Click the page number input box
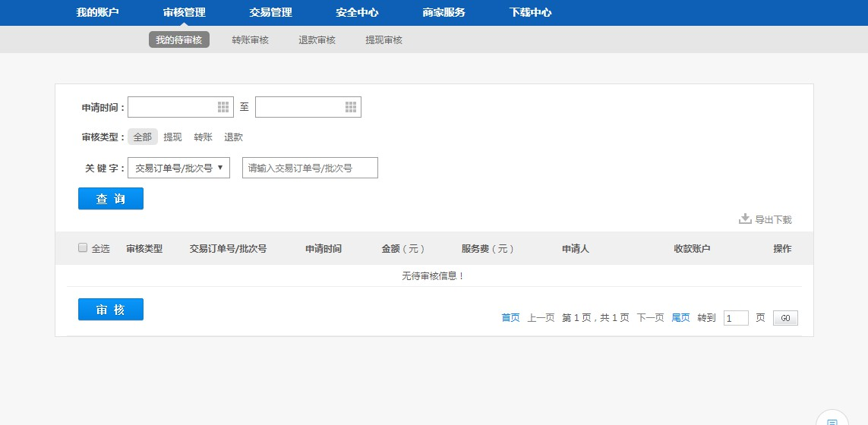Image resolution: width=868 pixels, height=425 pixels. coord(736,319)
